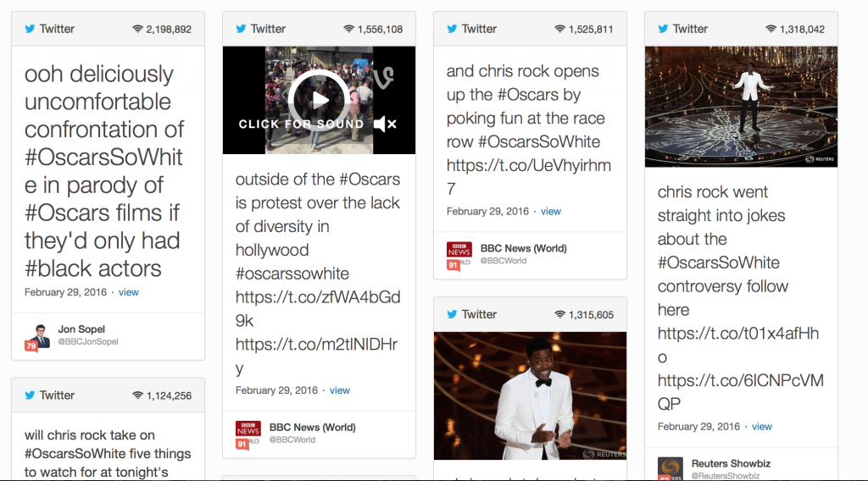Open Chris Rock white tuxedo close-up photo

point(530,395)
